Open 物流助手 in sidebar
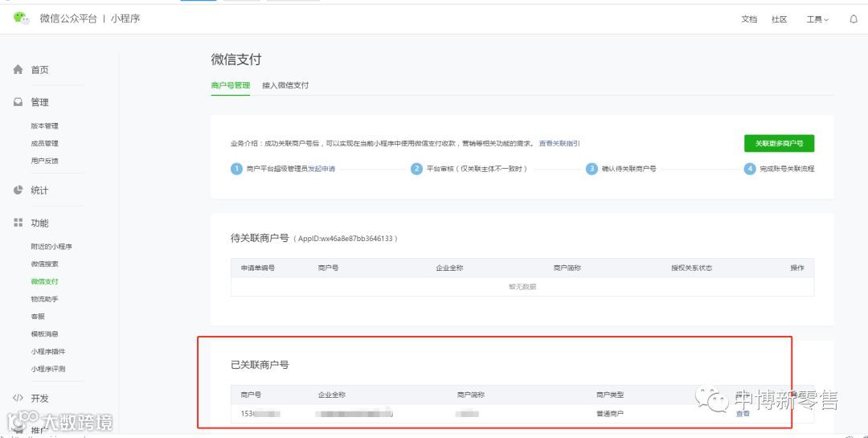 coord(44,299)
